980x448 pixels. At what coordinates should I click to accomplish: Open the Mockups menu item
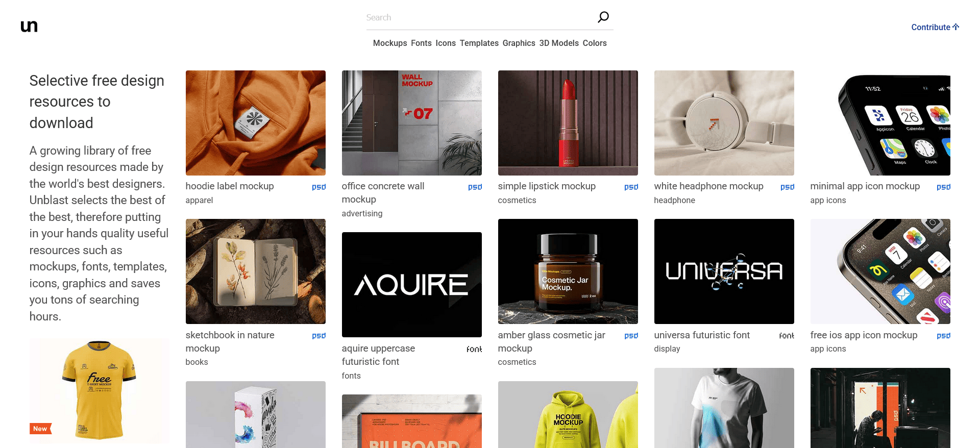pyautogui.click(x=390, y=43)
